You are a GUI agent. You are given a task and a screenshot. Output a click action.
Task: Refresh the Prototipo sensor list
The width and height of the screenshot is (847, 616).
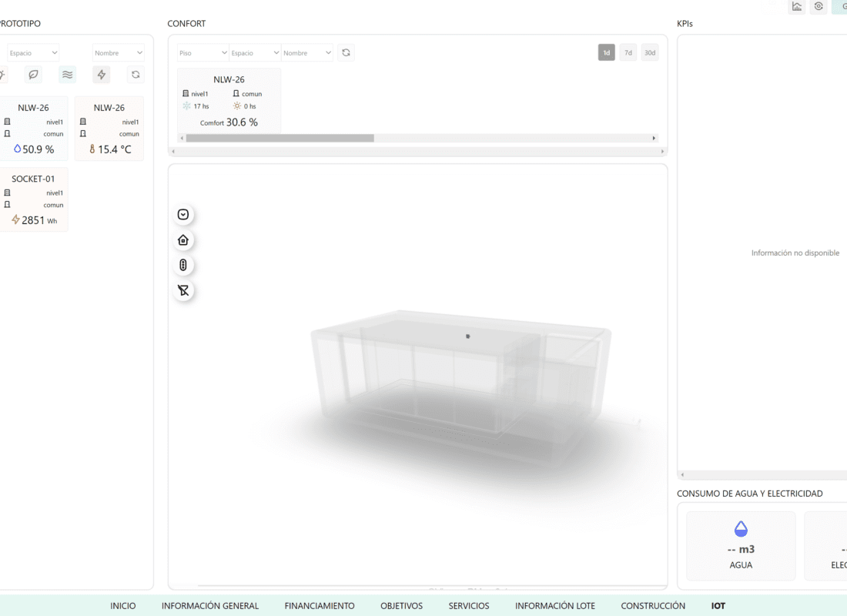(x=136, y=75)
